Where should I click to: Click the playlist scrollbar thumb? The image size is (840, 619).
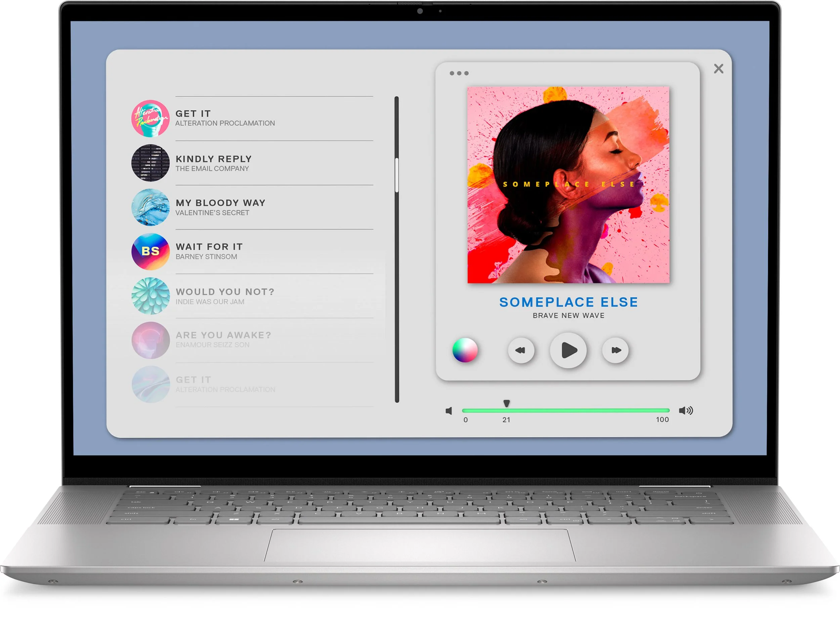tap(397, 175)
